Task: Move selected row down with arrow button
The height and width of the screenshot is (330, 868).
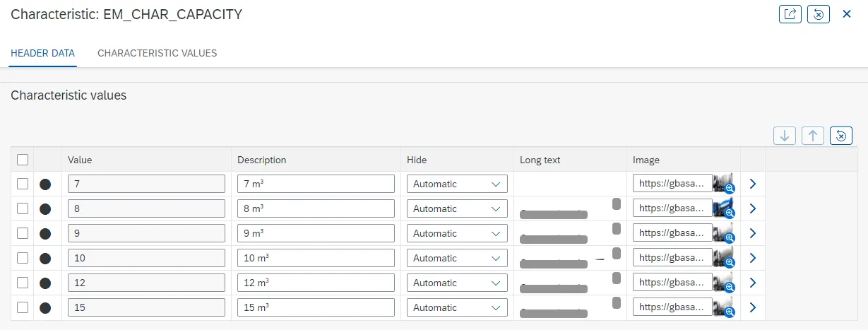Action: 785,136
